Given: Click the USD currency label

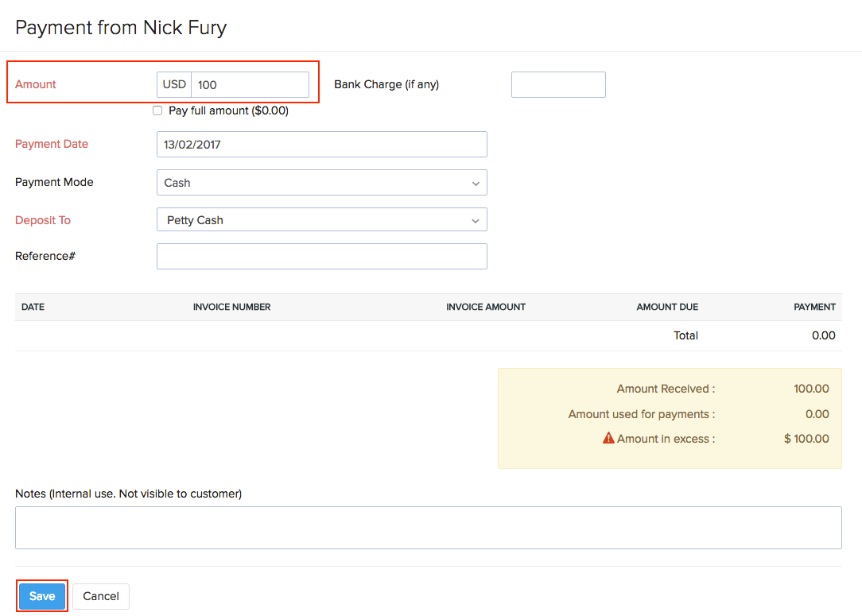Looking at the screenshot, I should click(x=174, y=84).
